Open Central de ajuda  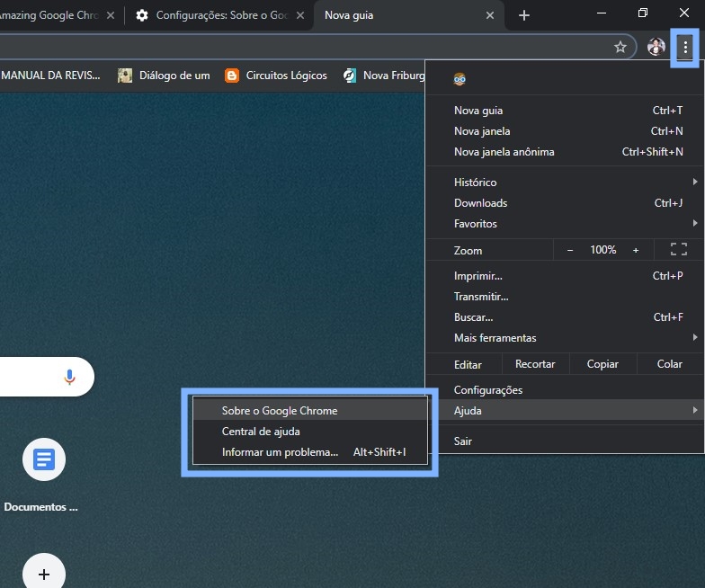[x=309, y=432]
